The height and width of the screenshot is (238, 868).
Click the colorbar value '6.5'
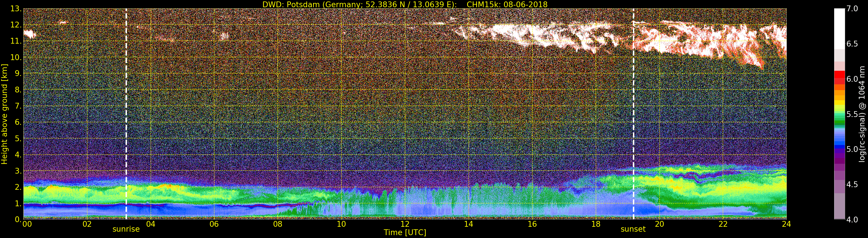[x=852, y=44]
